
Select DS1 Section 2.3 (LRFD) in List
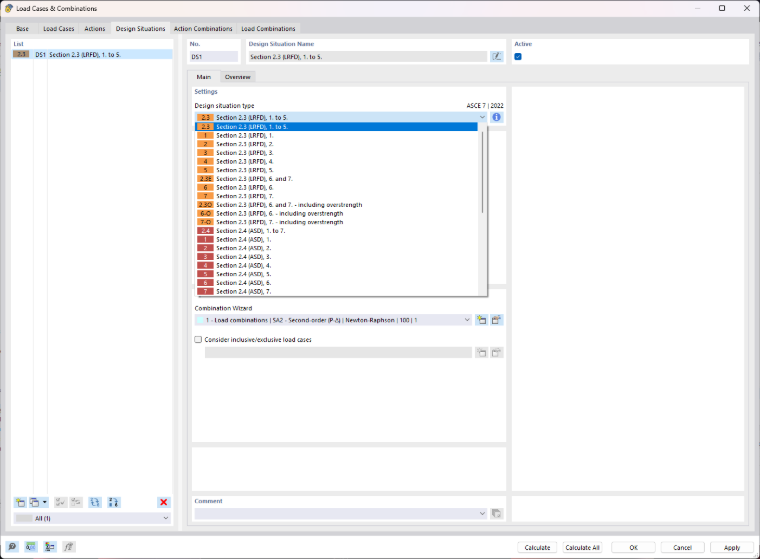(x=92, y=54)
